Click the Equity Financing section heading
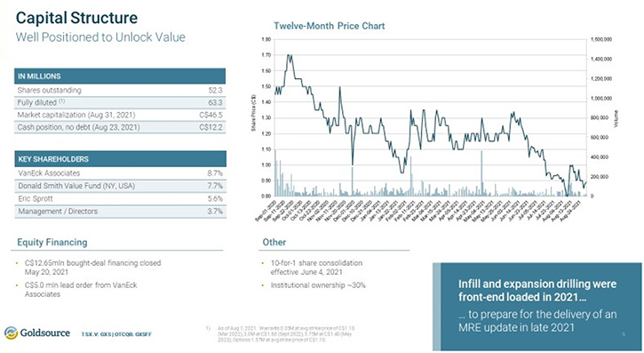 coord(52,243)
